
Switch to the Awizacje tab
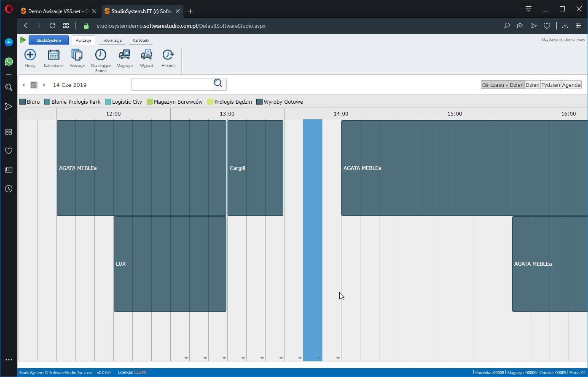pos(83,40)
